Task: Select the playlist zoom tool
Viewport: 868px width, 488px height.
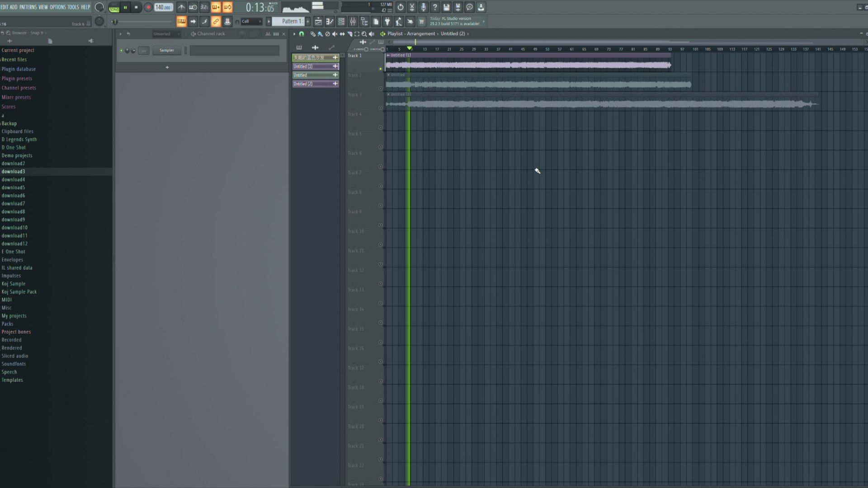Action: [364, 34]
